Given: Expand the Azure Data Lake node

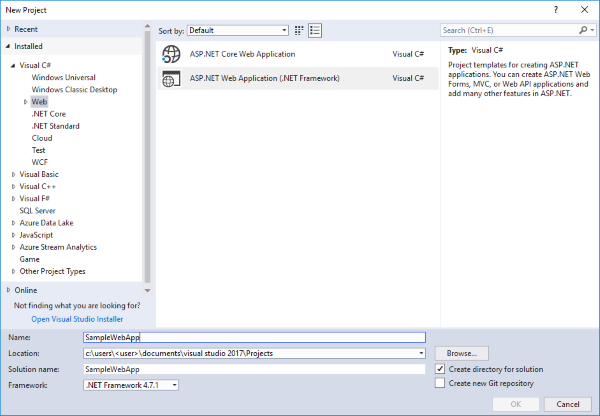Looking at the screenshot, I should pos(13,223).
